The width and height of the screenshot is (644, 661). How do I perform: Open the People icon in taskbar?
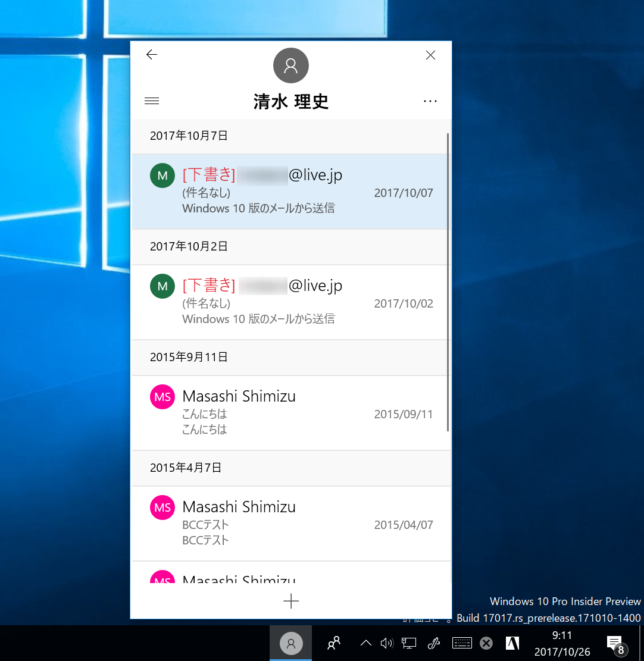(334, 643)
